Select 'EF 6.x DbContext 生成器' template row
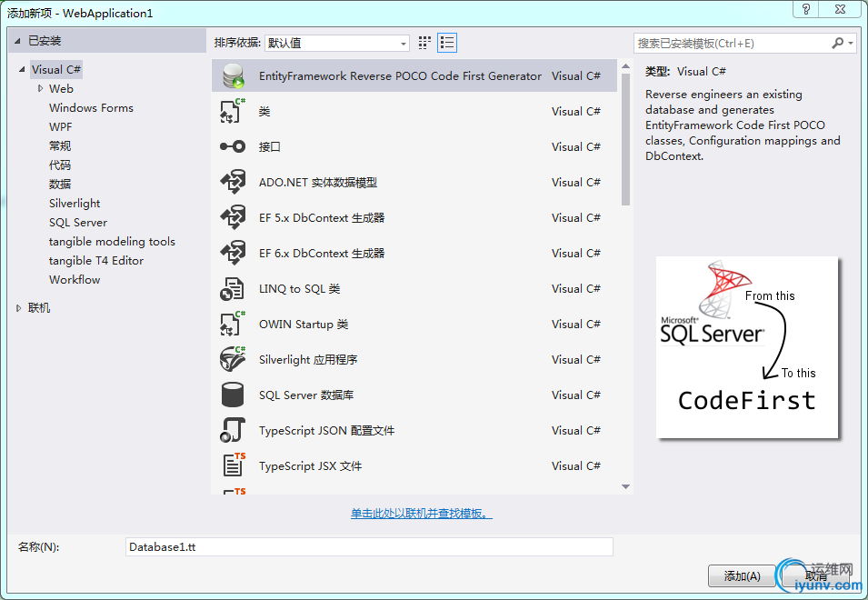 [x=414, y=253]
